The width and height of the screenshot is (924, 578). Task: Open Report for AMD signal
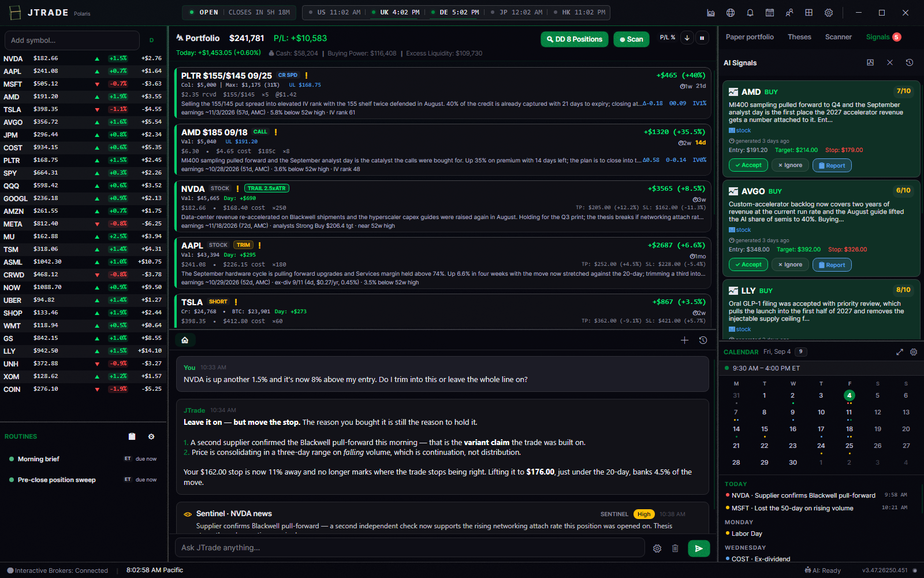(832, 165)
